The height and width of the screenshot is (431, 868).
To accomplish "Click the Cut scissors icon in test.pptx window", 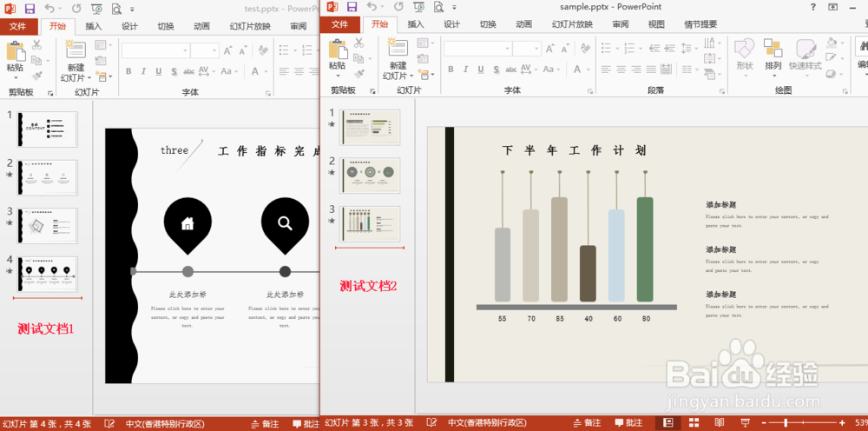I will pos(36,45).
